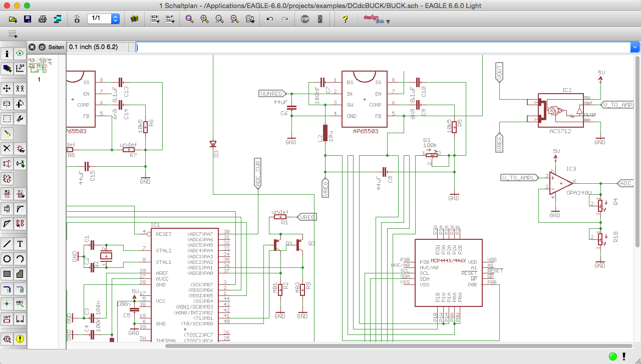This screenshot has width=641, height=364.
Task: Run a script using the SCR button
Action: point(155,19)
